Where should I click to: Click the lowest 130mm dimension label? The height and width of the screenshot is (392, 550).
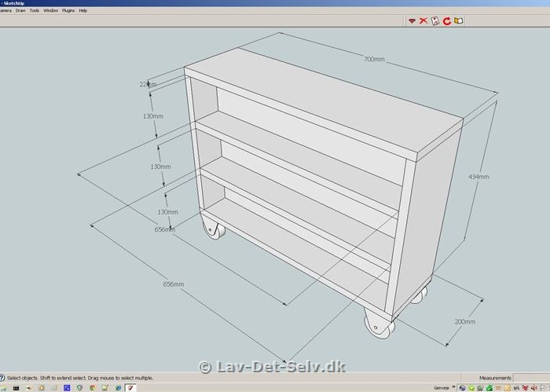167,212
